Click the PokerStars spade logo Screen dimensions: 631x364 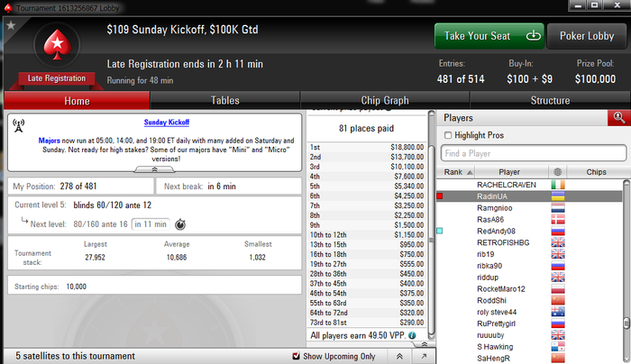[x=57, y=45]
